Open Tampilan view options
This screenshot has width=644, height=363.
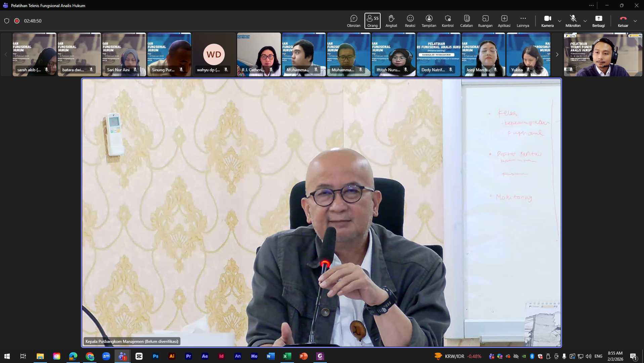[429, 21]
